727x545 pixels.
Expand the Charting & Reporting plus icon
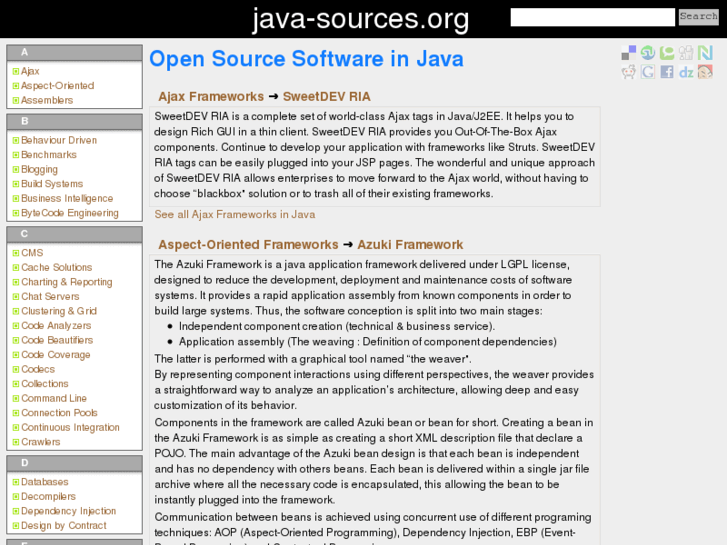point(16,282)
